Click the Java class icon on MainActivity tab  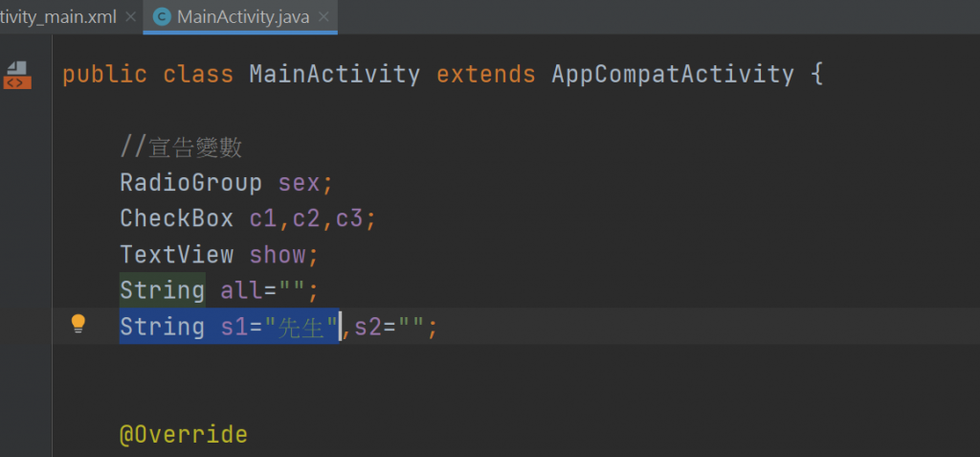tap(162, 17)
